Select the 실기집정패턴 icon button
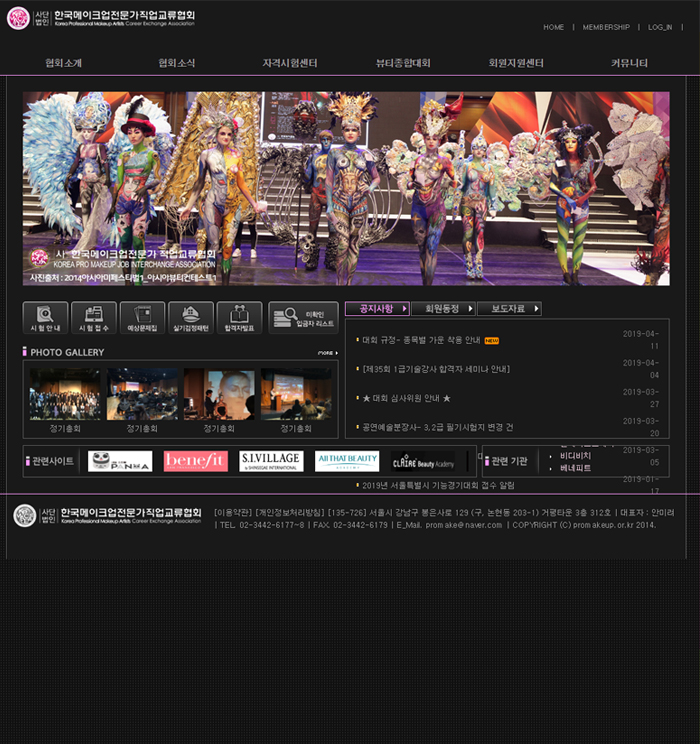The image size is (700, 744). (191, 318)
